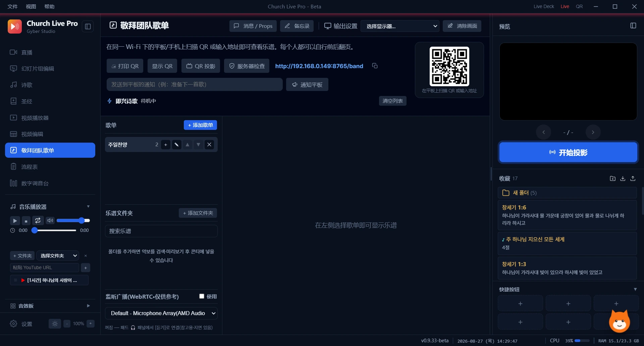Run the 服务器检查 server check
The image size is (644, 346).
point(247,66)
